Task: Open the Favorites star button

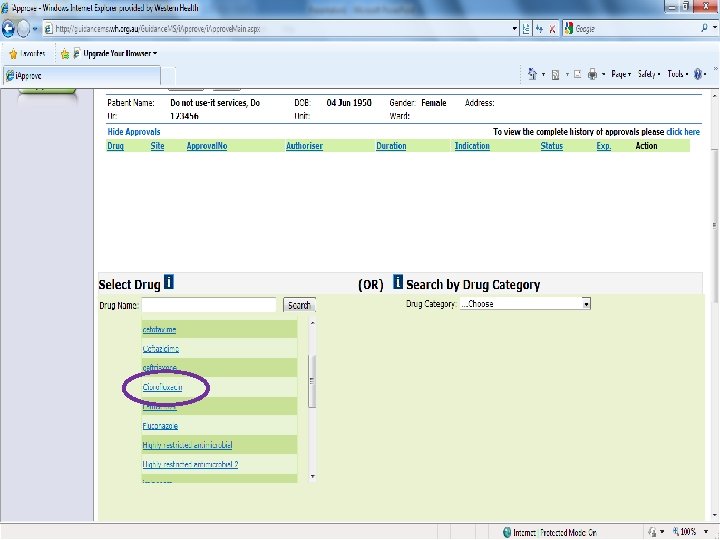Action: [28, 54]
